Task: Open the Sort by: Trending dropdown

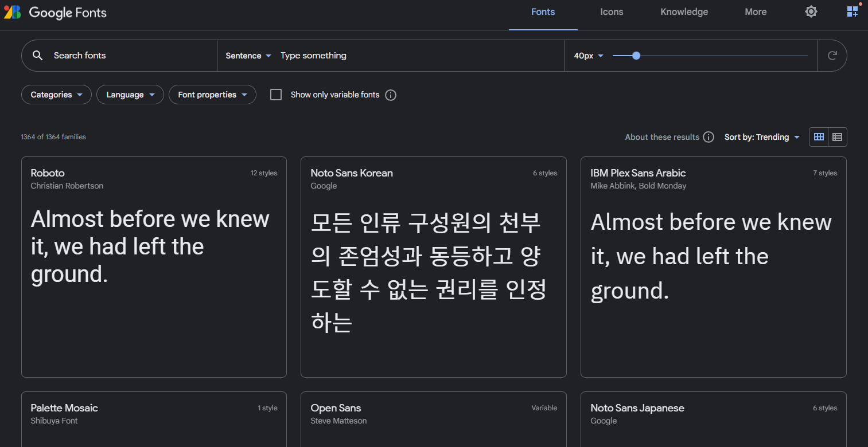Action: (x=762, y=137)
